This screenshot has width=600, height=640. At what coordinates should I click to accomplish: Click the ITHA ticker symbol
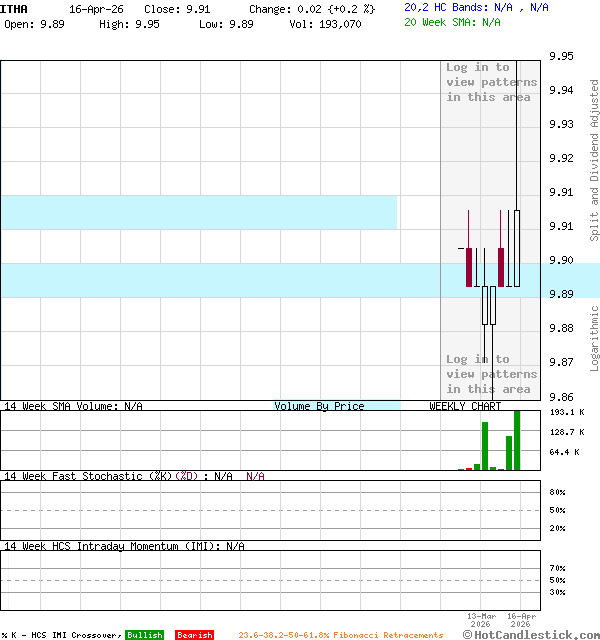coord(14,8)
